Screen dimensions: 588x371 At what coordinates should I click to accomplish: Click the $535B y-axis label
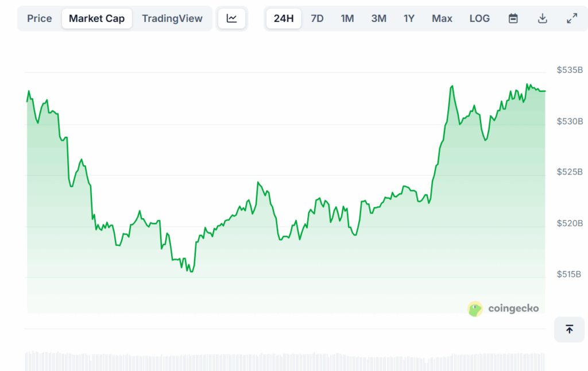tap(570, 70)
